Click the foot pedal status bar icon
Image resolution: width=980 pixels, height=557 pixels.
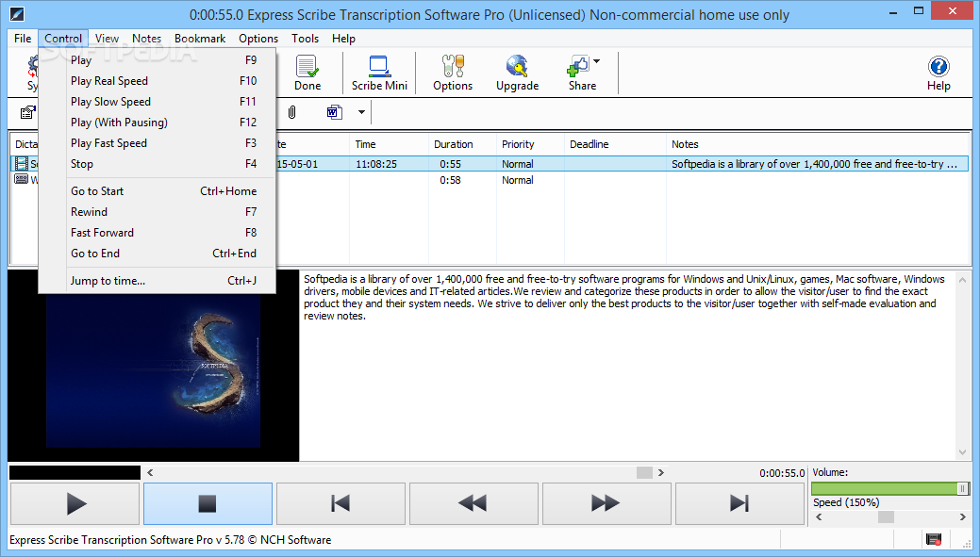(x=934, y=539)
